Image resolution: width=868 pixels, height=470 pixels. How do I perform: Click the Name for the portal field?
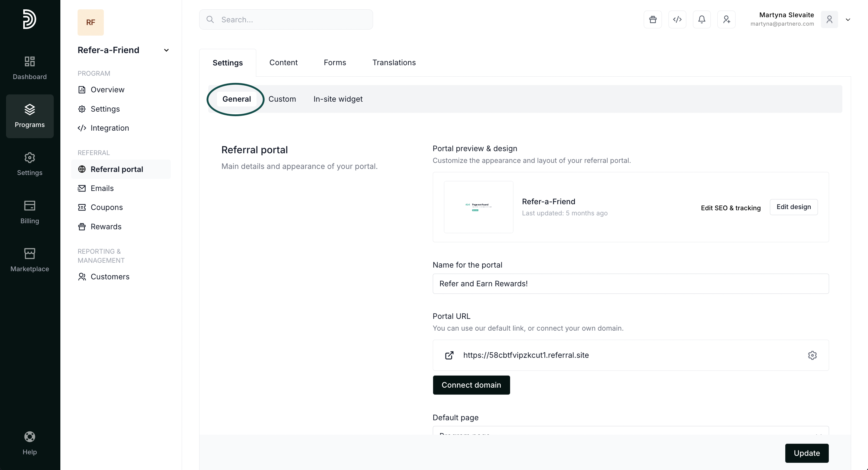[630, 284]
